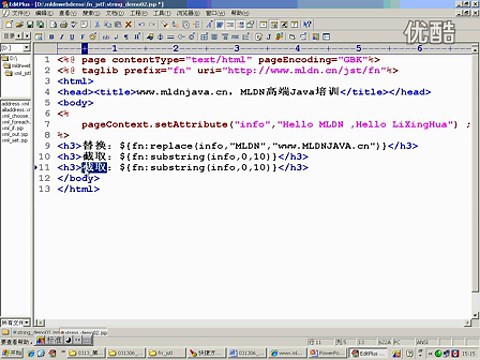Screen dimensions: 480x360
Task: Create a new document with toolbar icon
Action: pyautogui.click(x=9, y=24)
